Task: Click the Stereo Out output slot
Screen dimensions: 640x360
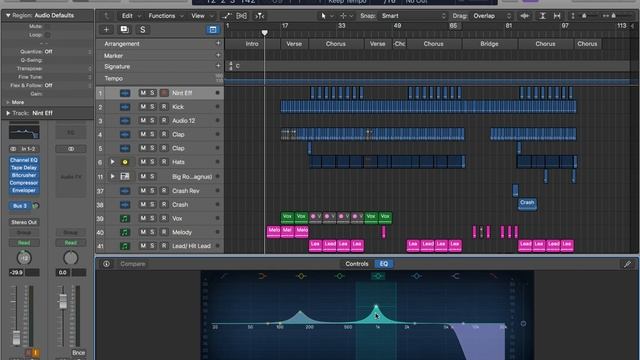Action: 24,222
